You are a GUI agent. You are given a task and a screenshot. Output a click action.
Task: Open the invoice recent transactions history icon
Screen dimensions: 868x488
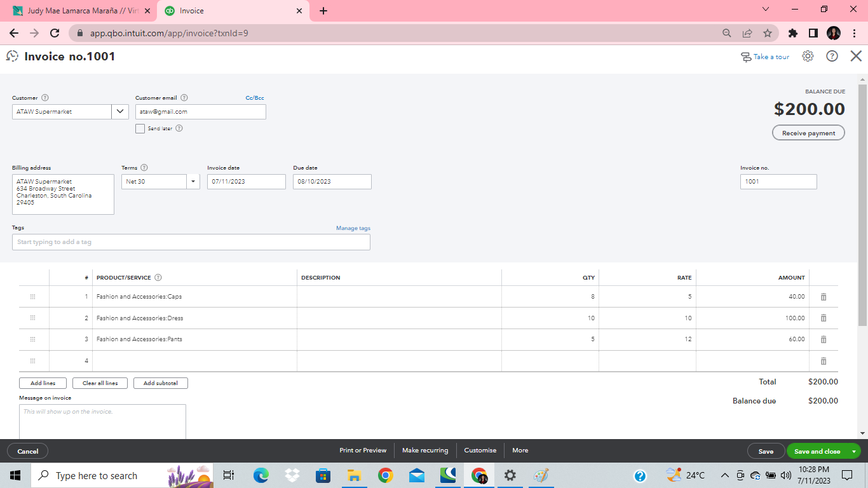(12, 57)
